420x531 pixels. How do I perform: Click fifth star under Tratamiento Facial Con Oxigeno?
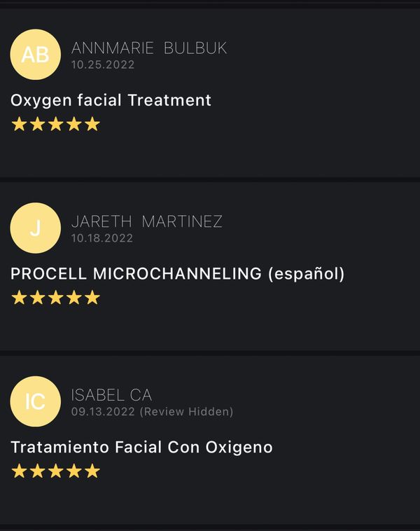click(92, 471)
